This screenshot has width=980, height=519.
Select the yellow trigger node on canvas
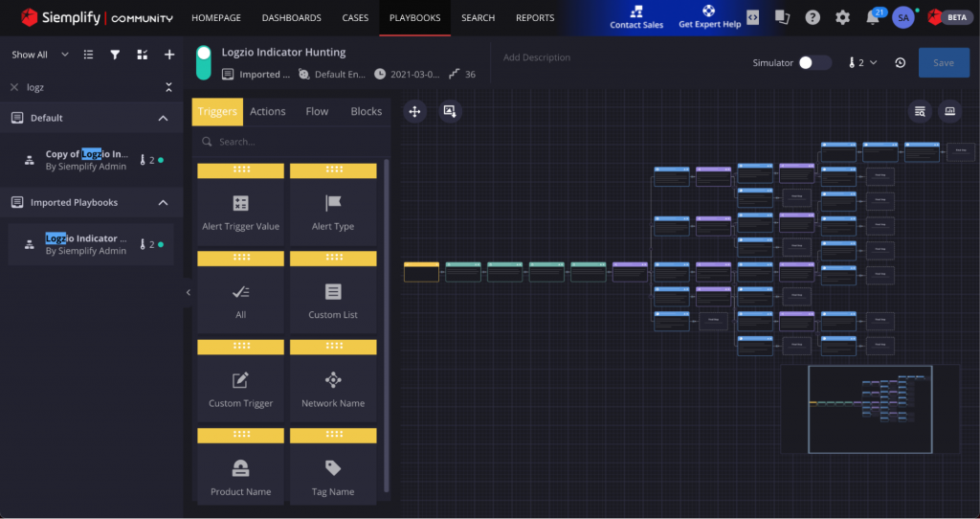[x=421, y=272]
